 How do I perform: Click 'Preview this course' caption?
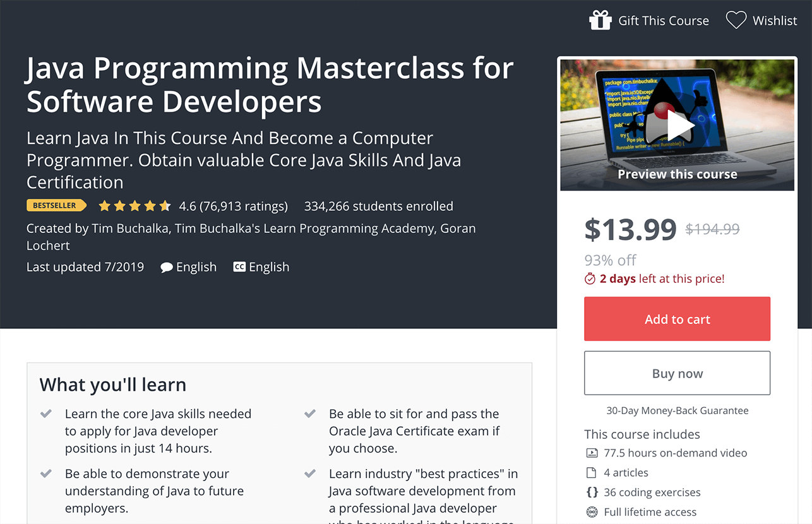678,174
